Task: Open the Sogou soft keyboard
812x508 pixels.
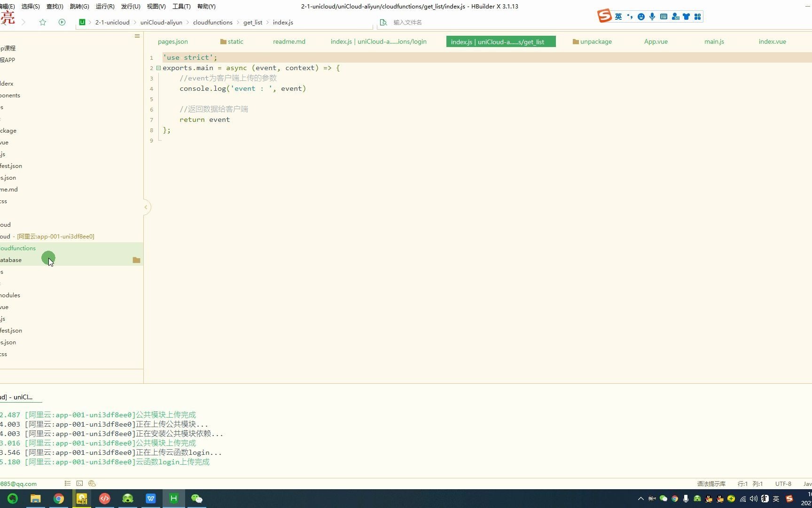Action: pos(664,16)
